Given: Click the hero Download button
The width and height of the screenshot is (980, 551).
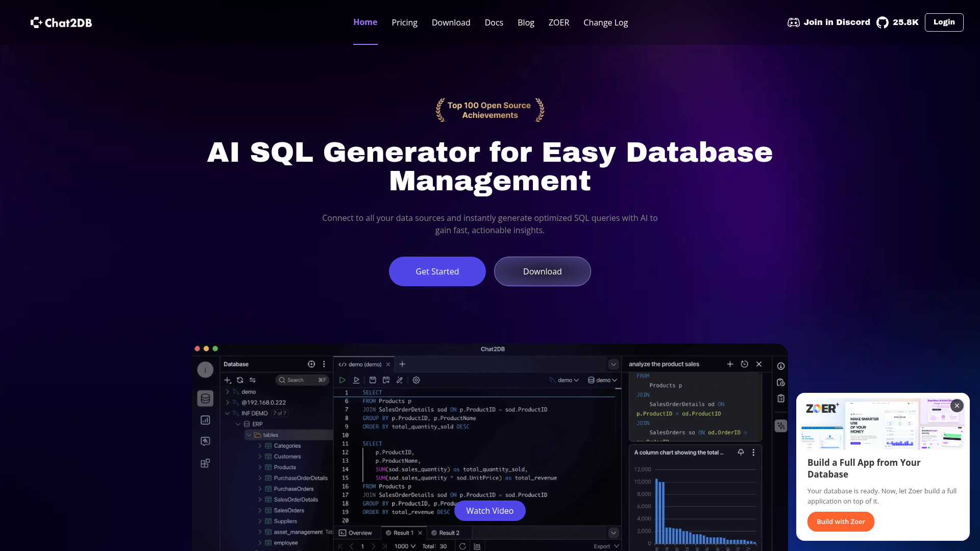Looking at the screenshot, I should point(542,271).
